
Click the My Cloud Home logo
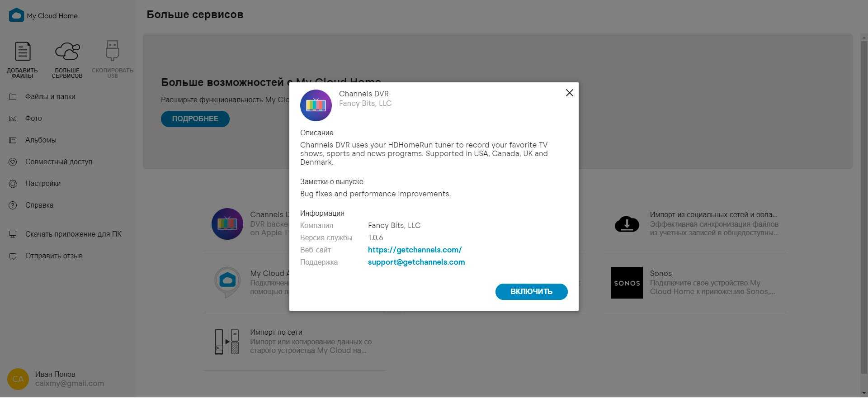pos(16,15)
